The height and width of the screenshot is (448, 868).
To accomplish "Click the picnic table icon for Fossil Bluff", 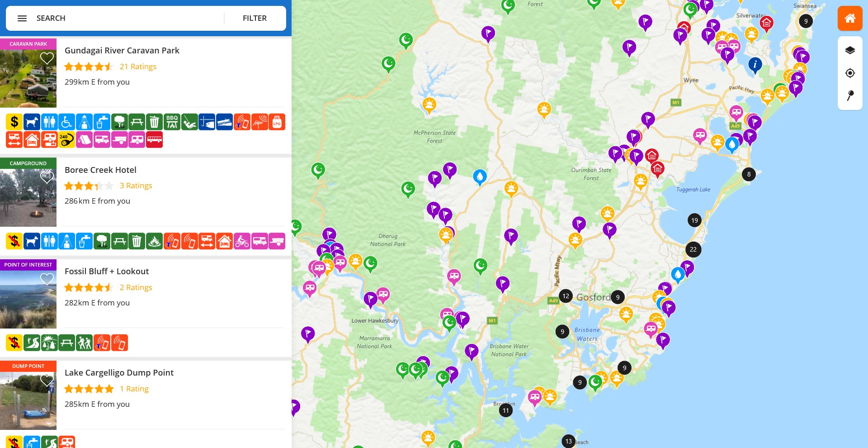I will (66, 343).
